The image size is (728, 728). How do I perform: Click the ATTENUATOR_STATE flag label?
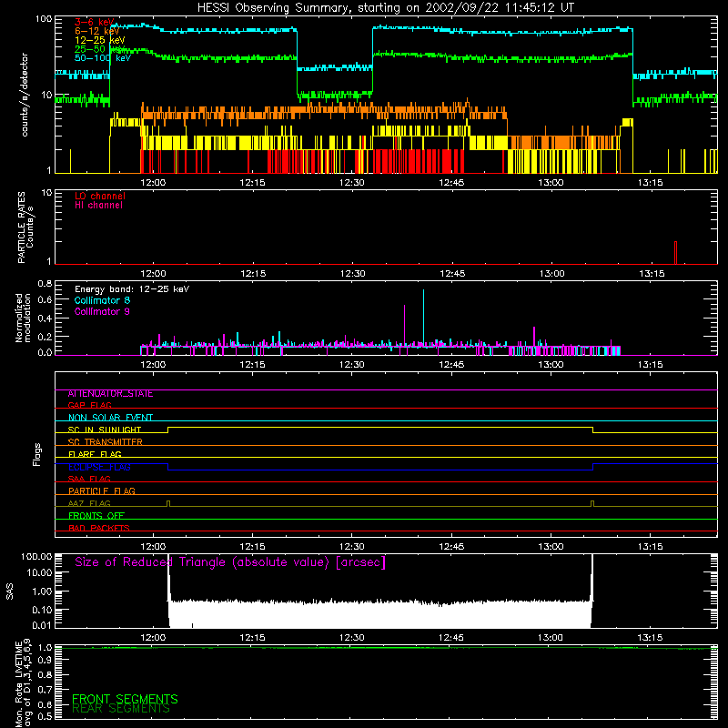coord(110,394)
